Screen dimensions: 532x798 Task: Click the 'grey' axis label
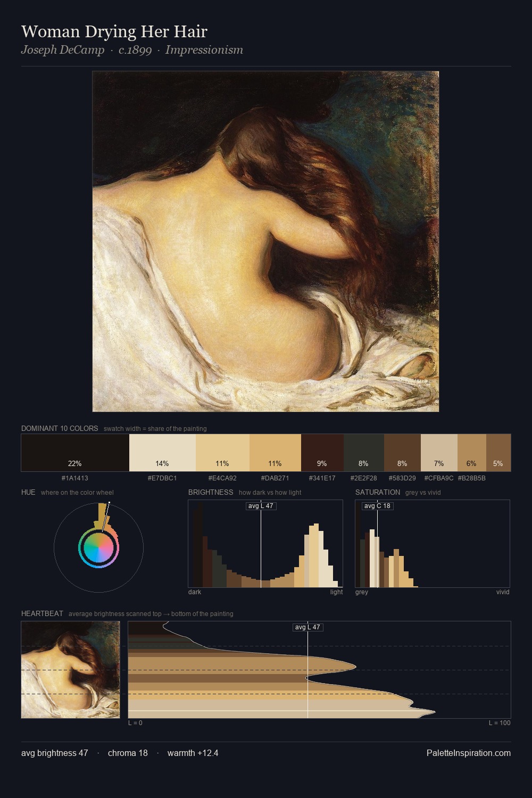[x=362, y=592]
